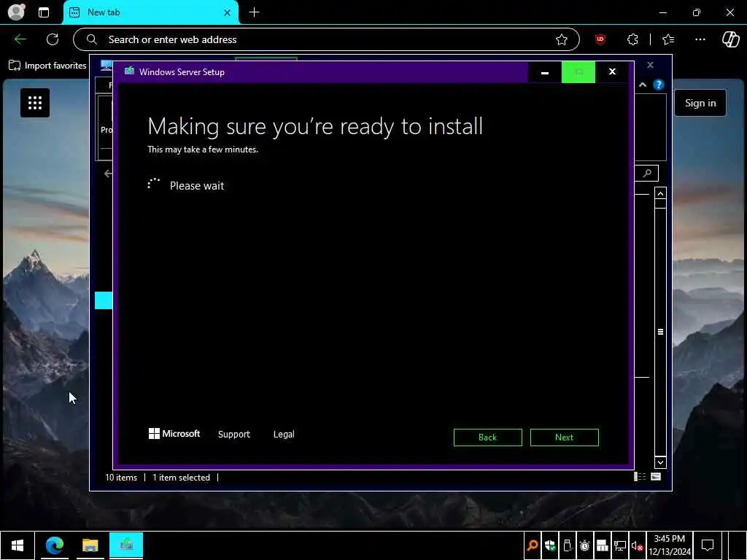Click Import favorites in bookmarks bar
The height and width of the screenshot is (560, 747).
click(47, 66)
